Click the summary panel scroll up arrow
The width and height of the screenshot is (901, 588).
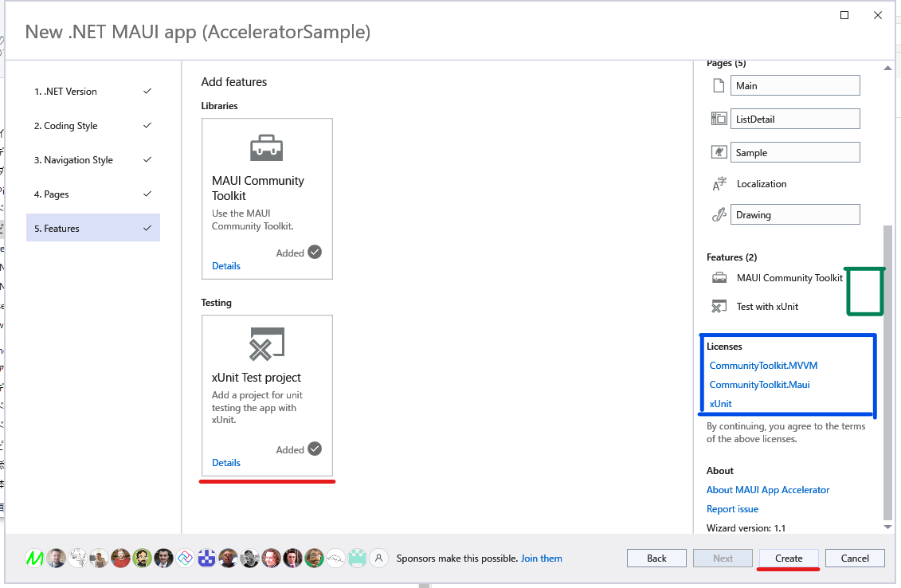pos(887,68)
